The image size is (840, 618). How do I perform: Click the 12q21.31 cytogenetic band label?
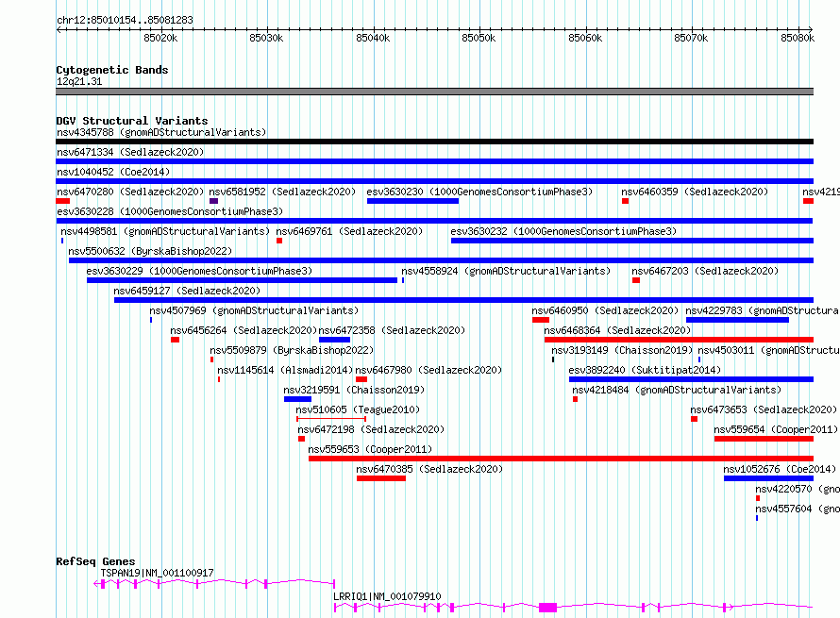[x=79, y=81]
